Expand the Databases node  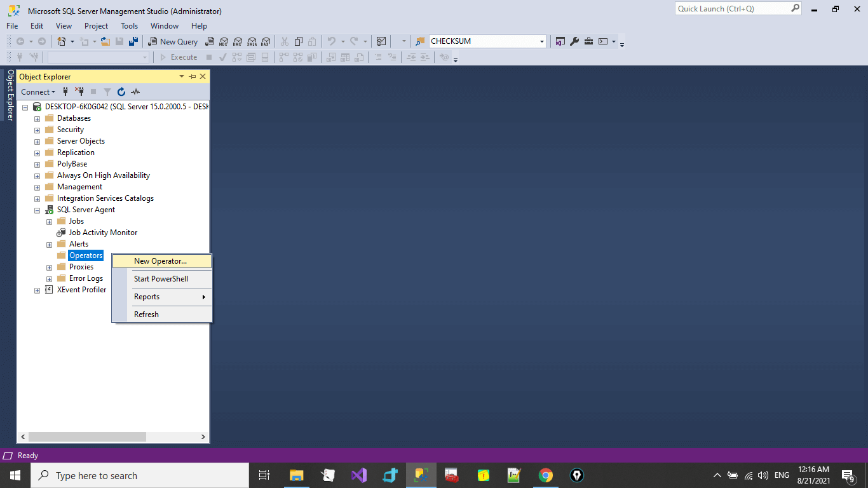37,118
